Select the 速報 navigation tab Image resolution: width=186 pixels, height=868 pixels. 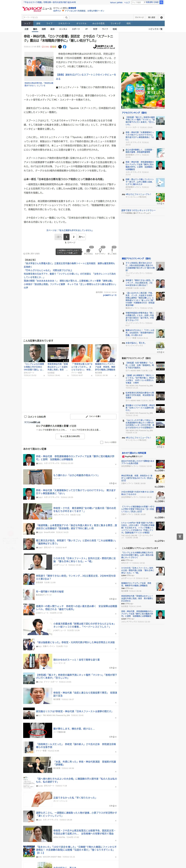tap(38, 24)
